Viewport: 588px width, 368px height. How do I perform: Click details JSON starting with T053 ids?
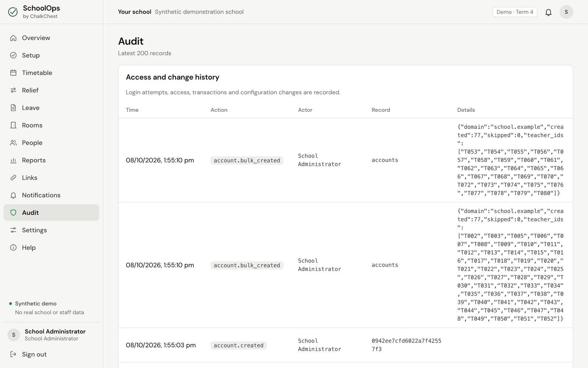(510, 160)
